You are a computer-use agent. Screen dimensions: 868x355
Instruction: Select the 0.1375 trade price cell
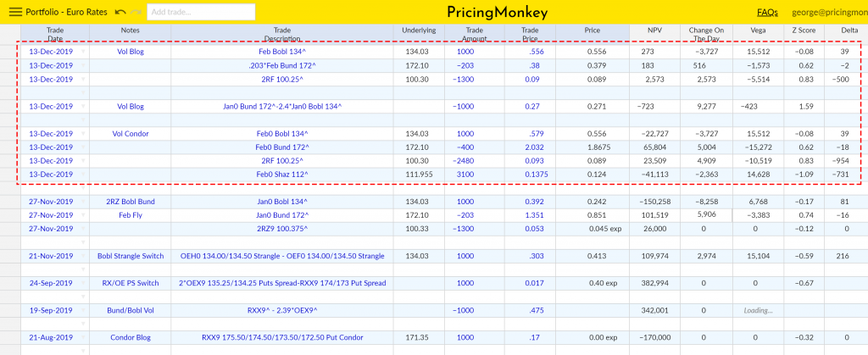coord(530,175)
